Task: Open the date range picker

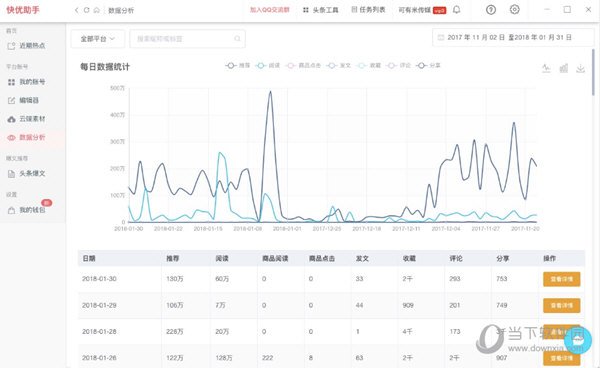Action: pos(513,37)
